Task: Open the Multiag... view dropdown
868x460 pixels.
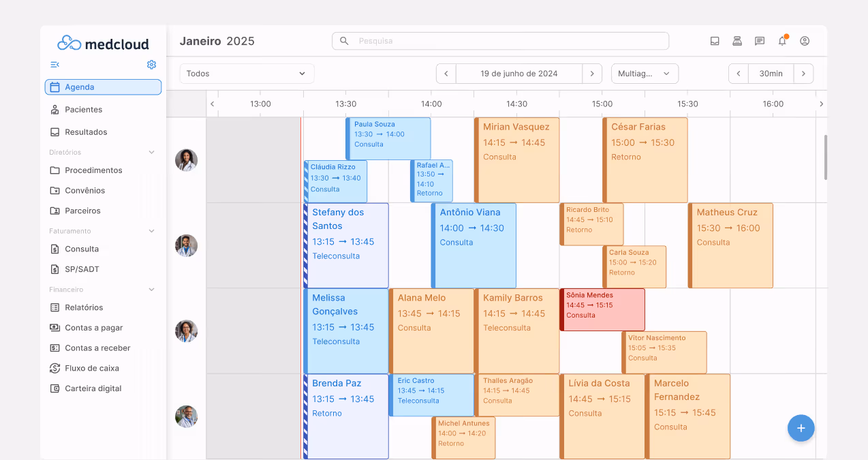Action: pyautogui.click(x=644, y=73)
